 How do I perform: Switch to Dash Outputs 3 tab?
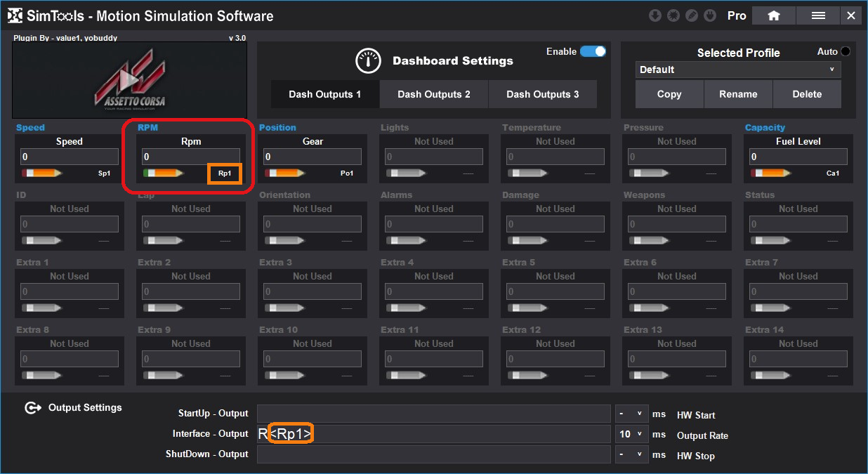pyautogui.click(x=542, y=94)
